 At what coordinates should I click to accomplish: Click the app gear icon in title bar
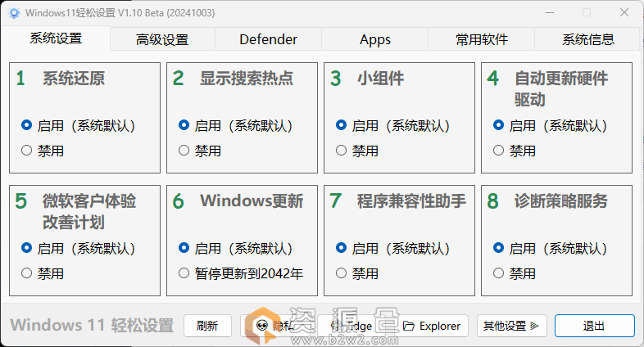click(13, 13)
